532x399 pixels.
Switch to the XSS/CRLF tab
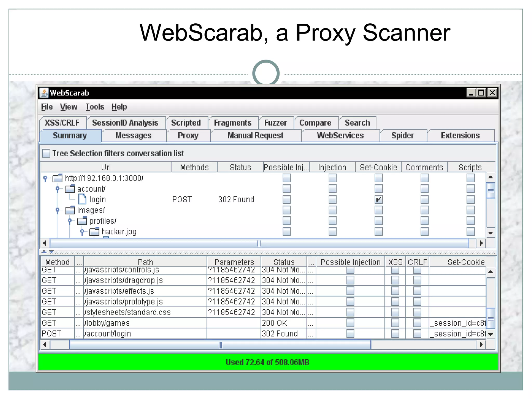[x=62, y=123]
